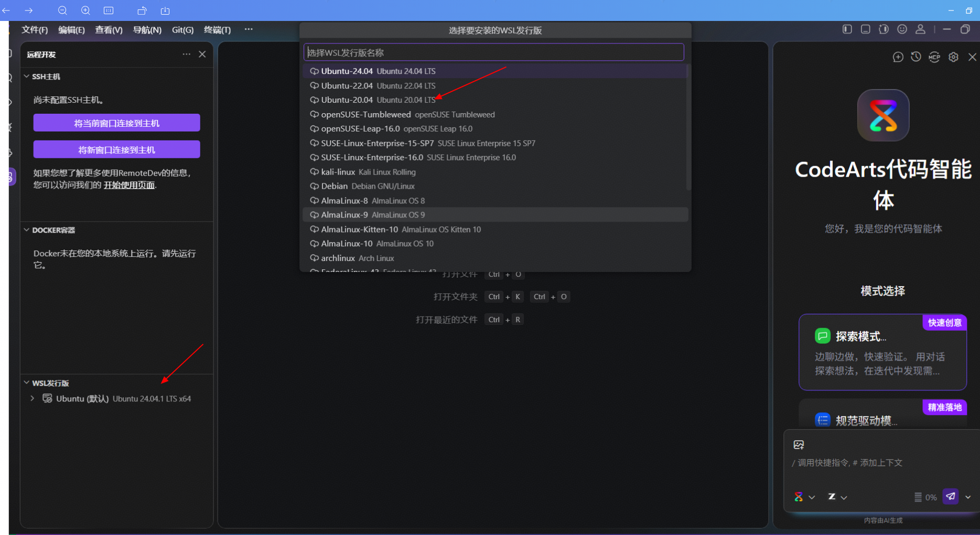
Task: Open the Git(G) menu
Action: coord(182,30)
